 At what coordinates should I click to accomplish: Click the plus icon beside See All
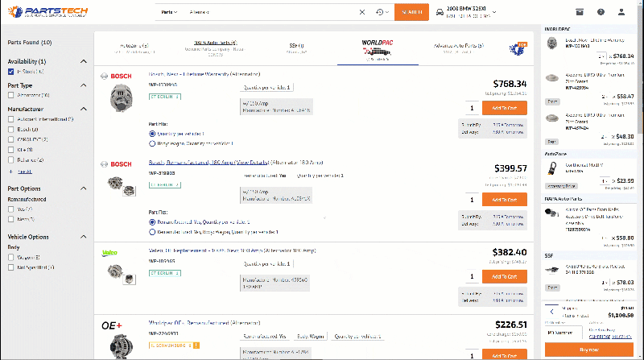11,172
